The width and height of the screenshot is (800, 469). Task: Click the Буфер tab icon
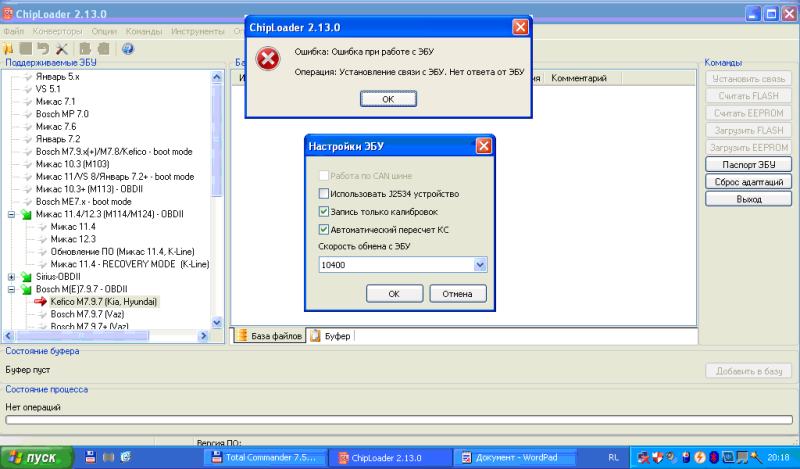(x=315, y=336)
